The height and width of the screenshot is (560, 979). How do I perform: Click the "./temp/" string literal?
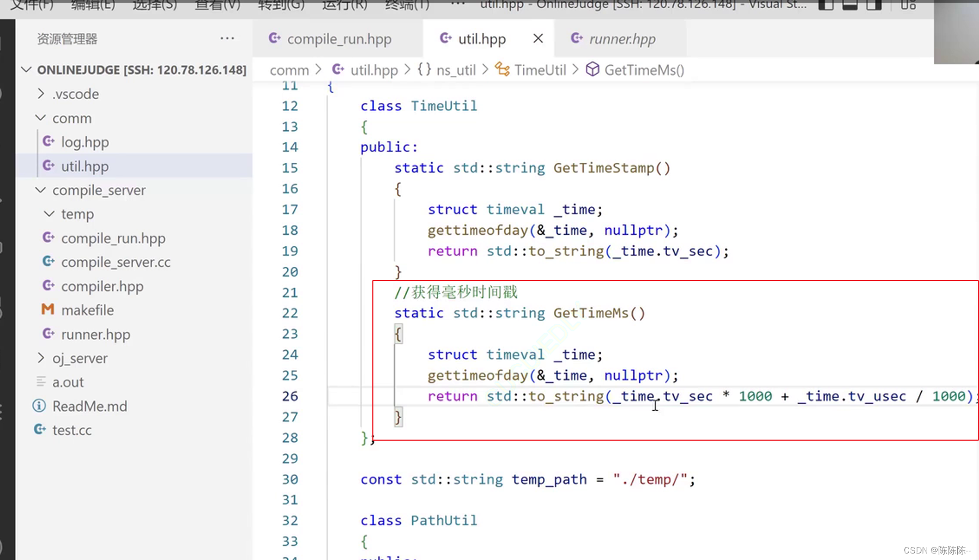[x=650, y=479]
